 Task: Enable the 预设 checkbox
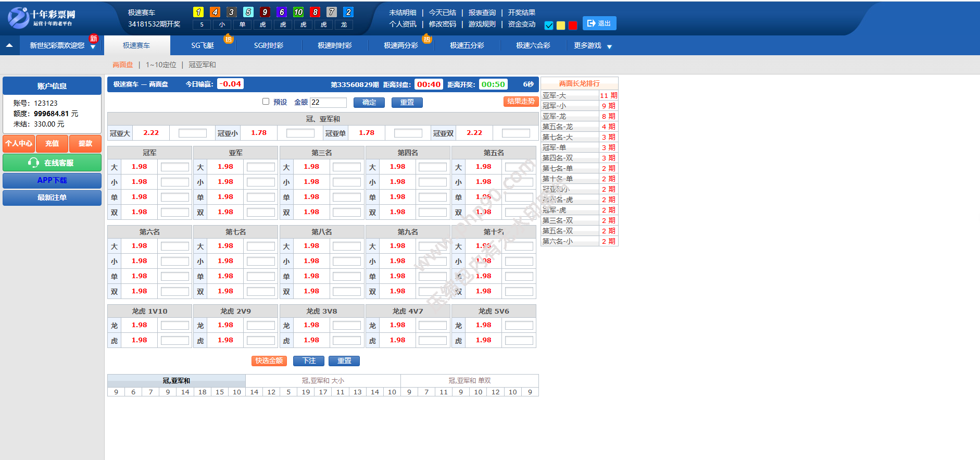point(266,102)
